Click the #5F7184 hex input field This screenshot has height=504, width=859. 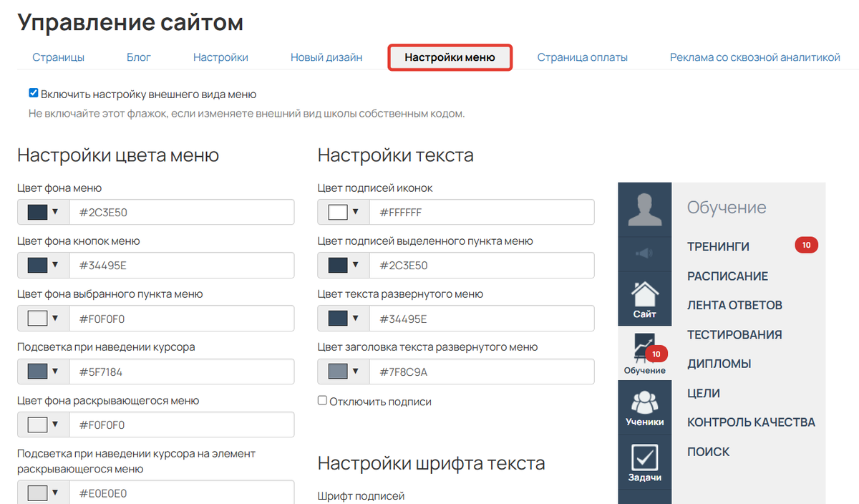pos(182,371)
